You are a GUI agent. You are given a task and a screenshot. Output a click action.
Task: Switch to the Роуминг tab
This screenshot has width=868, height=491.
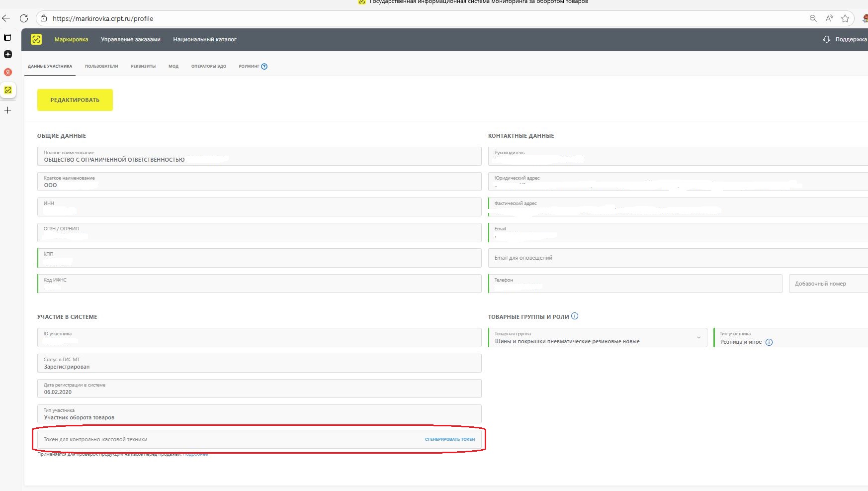pyautogui.click(x=249, y=66)
